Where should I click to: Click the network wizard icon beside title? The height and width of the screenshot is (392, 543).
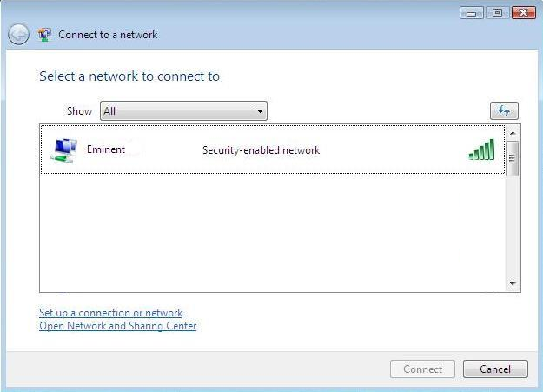44,35
